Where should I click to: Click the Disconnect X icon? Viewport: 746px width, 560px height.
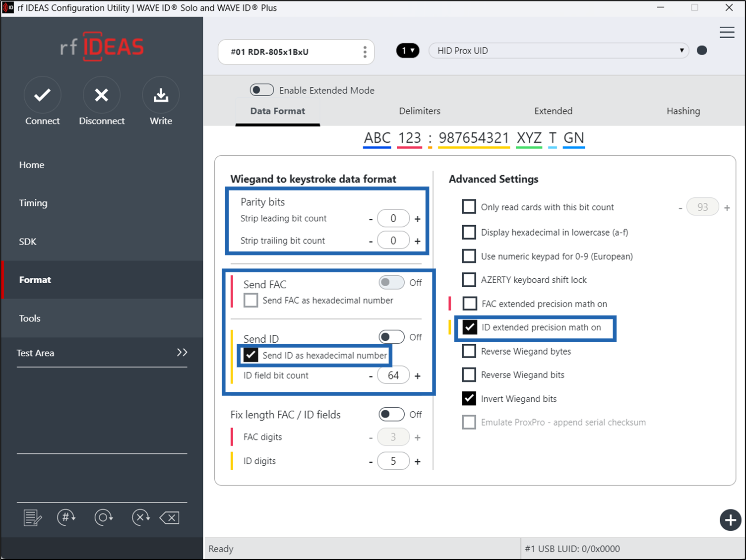click(102, 95)
